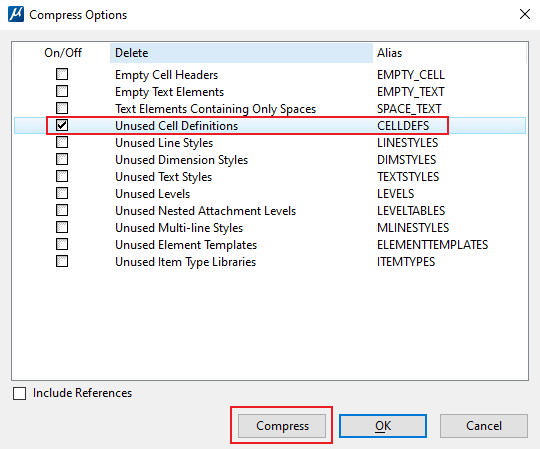Screen dimensions: 540x449
Task: Enable the Empty Text Elements checkbox
Action: (x=62, y=91)
